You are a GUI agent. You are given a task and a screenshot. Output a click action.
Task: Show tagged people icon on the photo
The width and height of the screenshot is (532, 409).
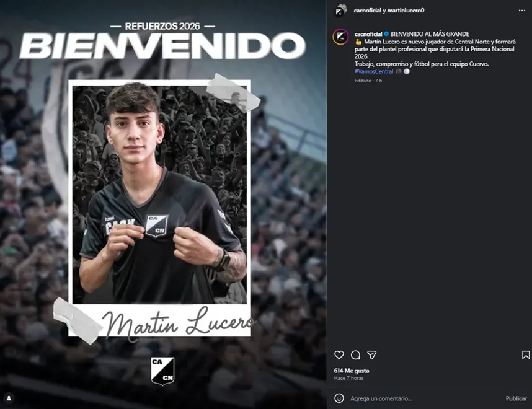[x=9, y=398]
